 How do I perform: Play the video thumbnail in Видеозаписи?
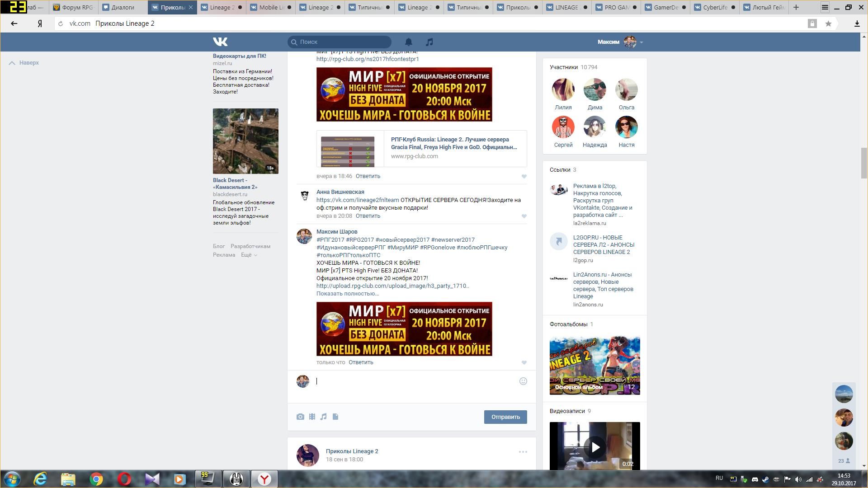(594, 447)
